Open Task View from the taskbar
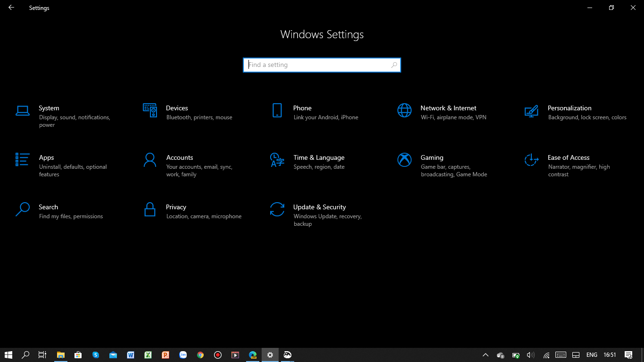 click(x=42, y=355)
